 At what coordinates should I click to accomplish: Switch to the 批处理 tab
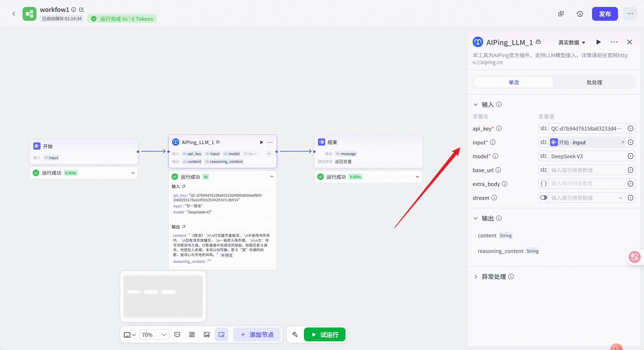594,82
